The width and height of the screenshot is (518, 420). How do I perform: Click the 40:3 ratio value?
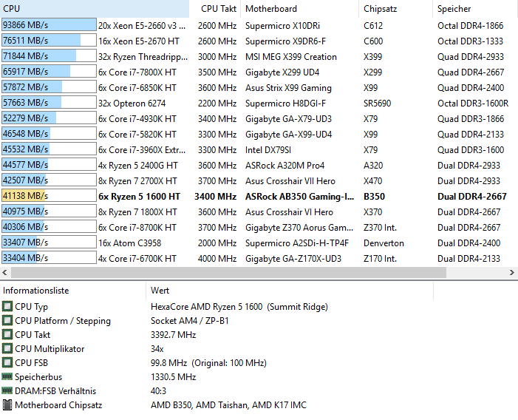(158, 390)
